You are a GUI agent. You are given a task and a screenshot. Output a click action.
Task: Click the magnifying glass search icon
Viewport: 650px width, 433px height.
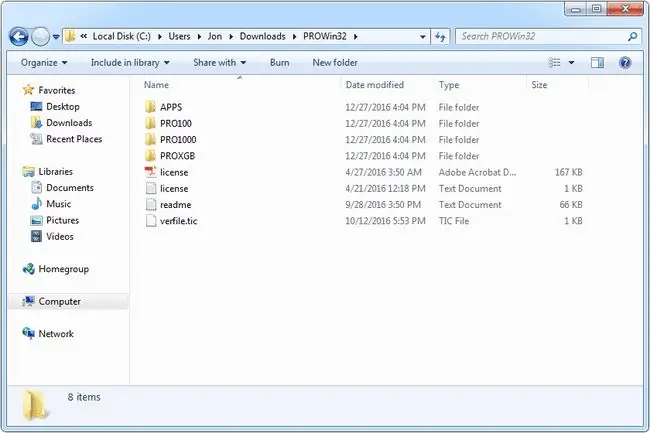pos(633,36)
